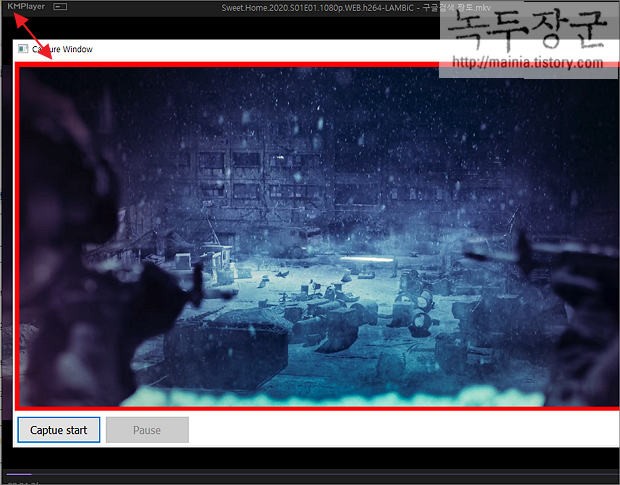This screenshot has height=485, width=620.
Task: Click the Capture Window title text
Action: click(62, 49)
